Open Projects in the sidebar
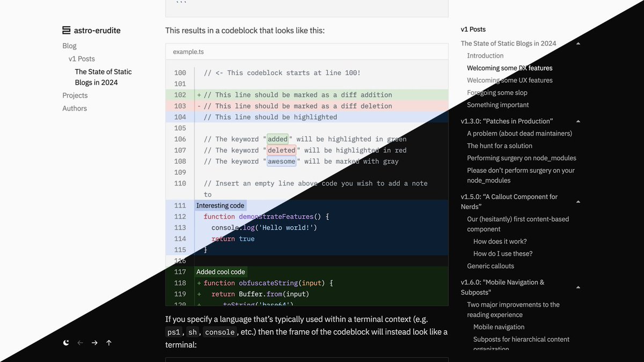 click(x=75, y=95)
